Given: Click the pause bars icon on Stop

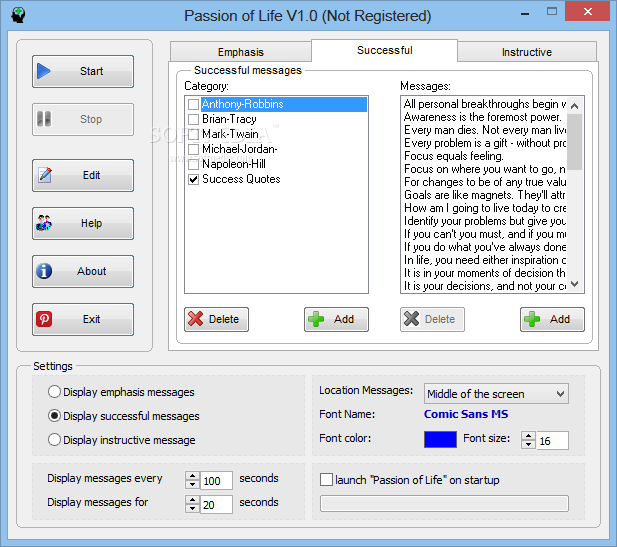Looking at the screenshot, I should [44, 119].
